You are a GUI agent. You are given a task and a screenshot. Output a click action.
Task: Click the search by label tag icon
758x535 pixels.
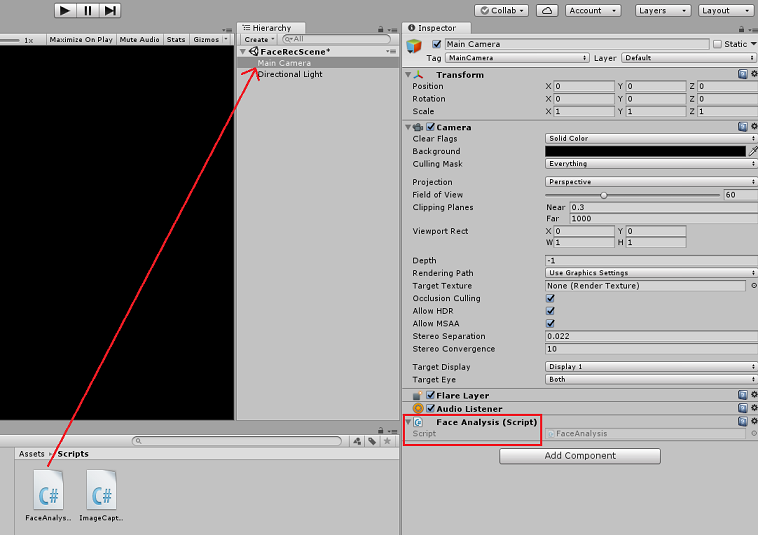[x=372, y=441]
